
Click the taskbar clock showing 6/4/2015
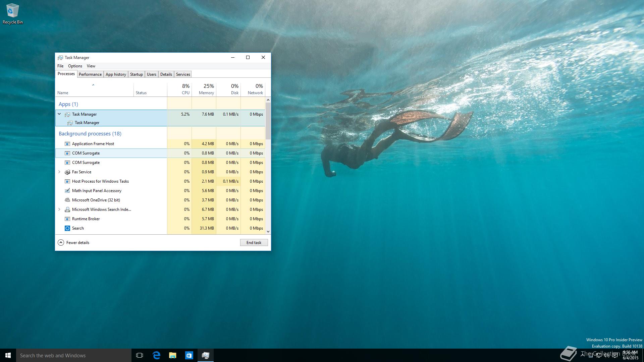[x=630, y=355]
